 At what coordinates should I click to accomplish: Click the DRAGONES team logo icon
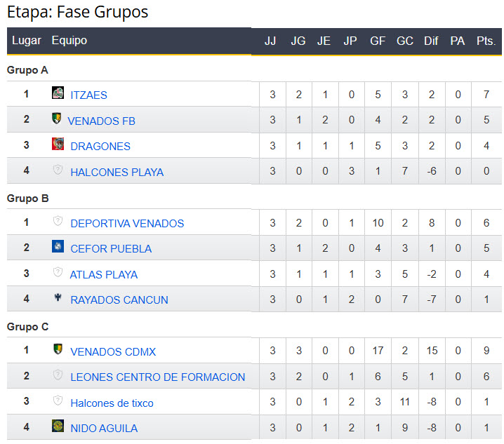click(x=58, y=144)
